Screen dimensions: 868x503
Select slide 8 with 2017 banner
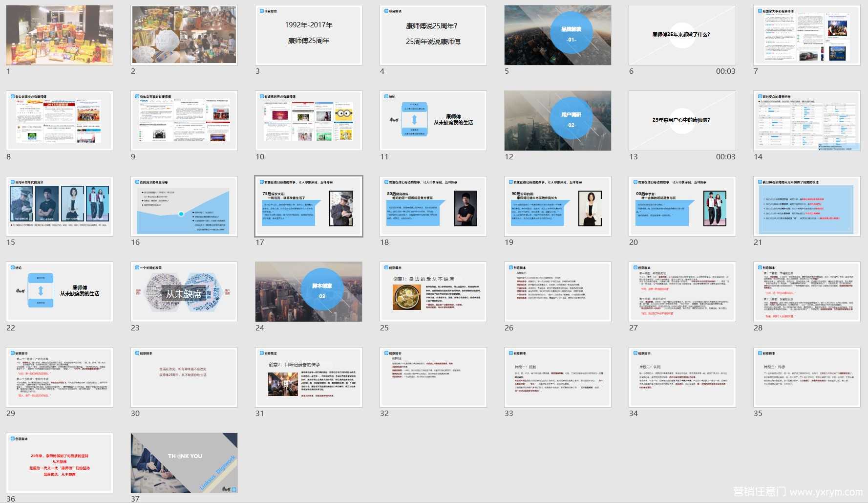point(60,121)
